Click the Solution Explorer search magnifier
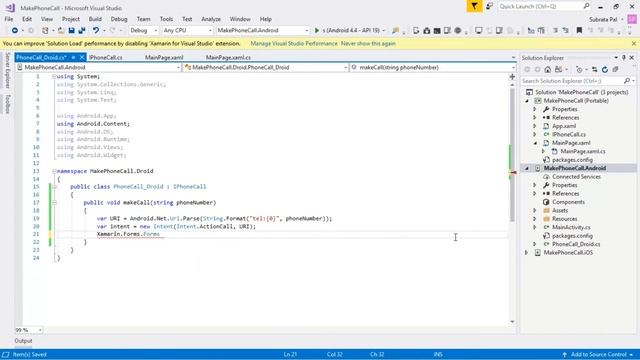Viewport: 640px width, 360px height. click(627, 81)
